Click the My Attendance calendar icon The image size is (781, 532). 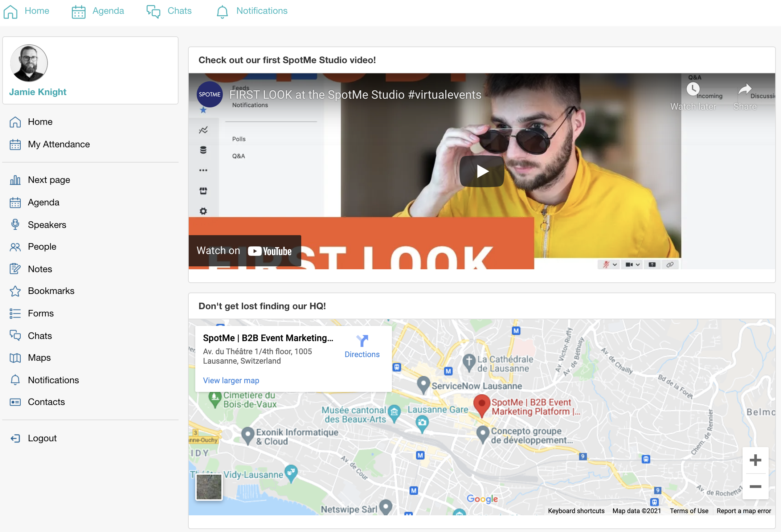point(15,144)
